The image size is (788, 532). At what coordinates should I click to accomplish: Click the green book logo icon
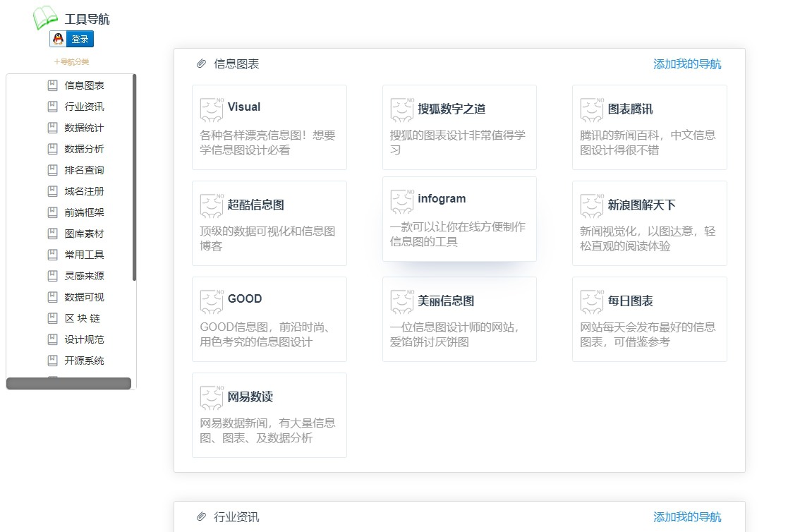[x=45, y=18]
